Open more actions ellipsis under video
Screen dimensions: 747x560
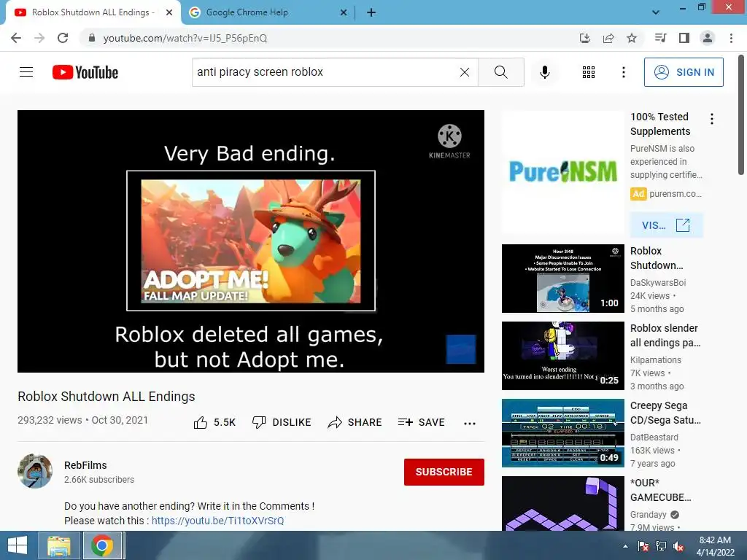pos(470,424)
